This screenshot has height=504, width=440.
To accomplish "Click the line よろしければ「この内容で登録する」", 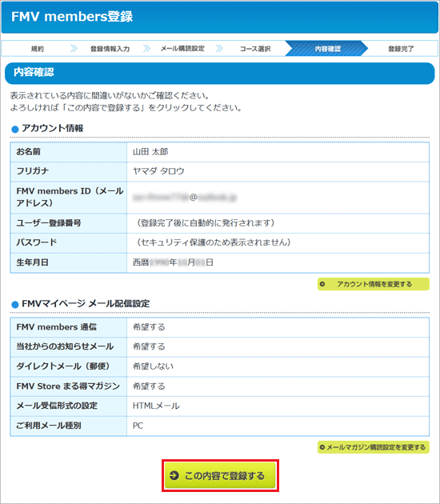I will (126, 108).
